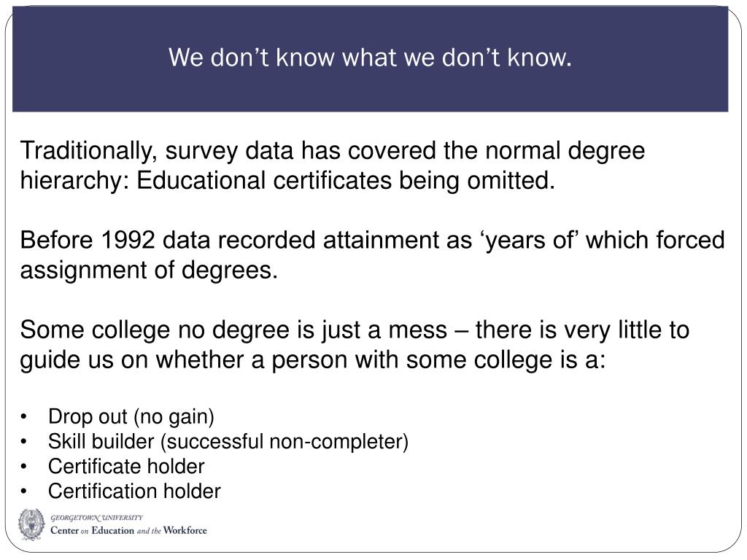Click the bullet dot before 'Skill builder'
The image size is (747, 560).
(x=24, y=442)
